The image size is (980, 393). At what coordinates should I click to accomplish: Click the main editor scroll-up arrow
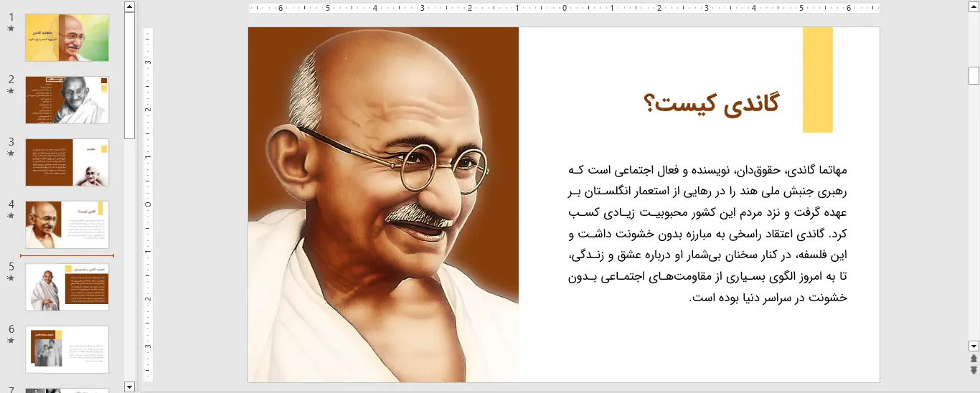[974, 7]
